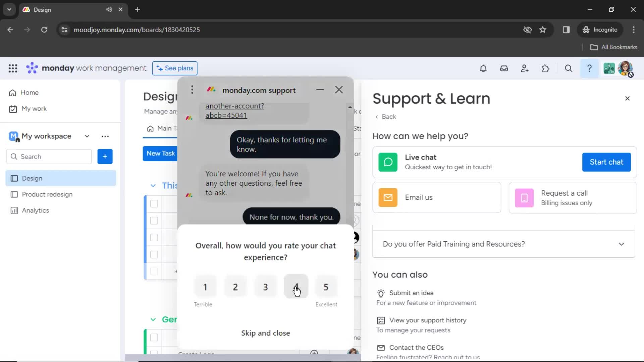Screen dimensions: 644x362
Task: Rate chat experience 1 Terrible
Action: coord(205,287)
